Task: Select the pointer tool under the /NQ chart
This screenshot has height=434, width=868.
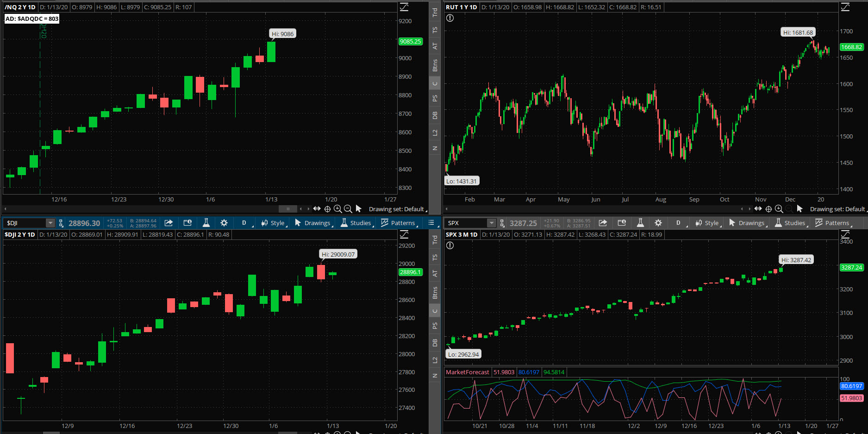Action: click(358, 209)
